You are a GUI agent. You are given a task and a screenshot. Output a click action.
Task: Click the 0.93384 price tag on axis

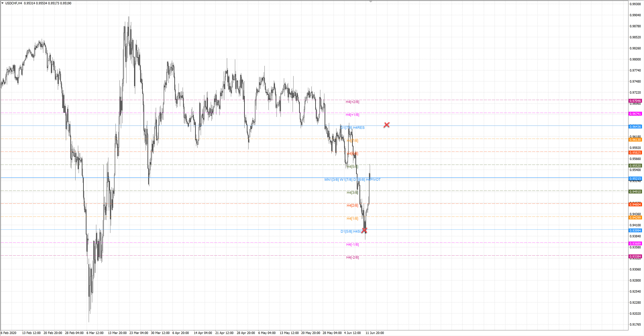coord(635,257)
